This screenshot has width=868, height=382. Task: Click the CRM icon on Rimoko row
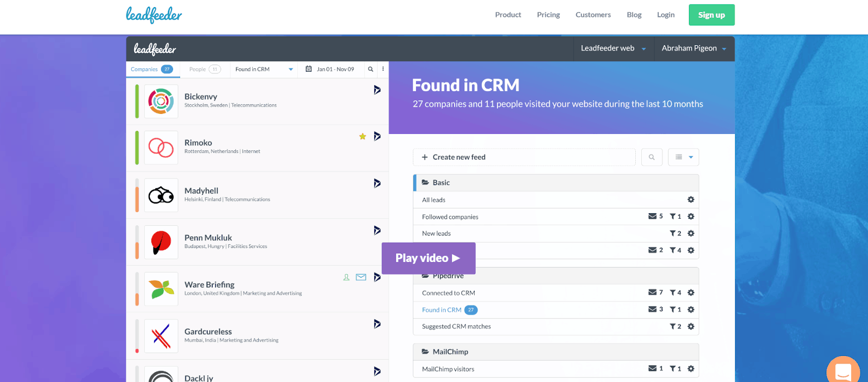coord(377,136)
